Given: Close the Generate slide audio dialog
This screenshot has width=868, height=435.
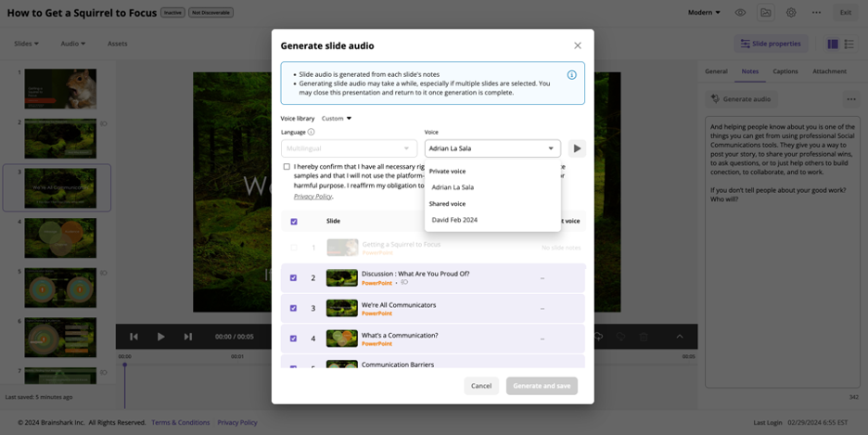Looking at the screenshot, I should pyautogui.click(x=578, y=45).
